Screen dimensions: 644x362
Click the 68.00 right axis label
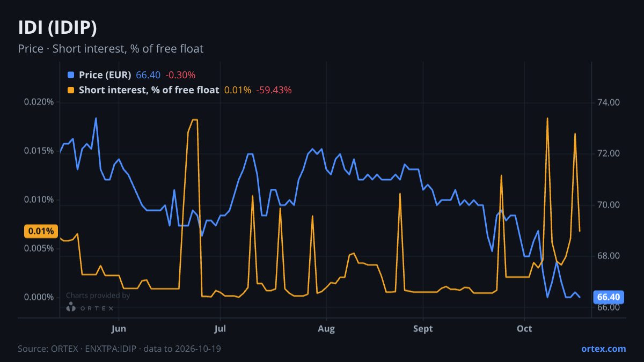[x=609, y=256]
